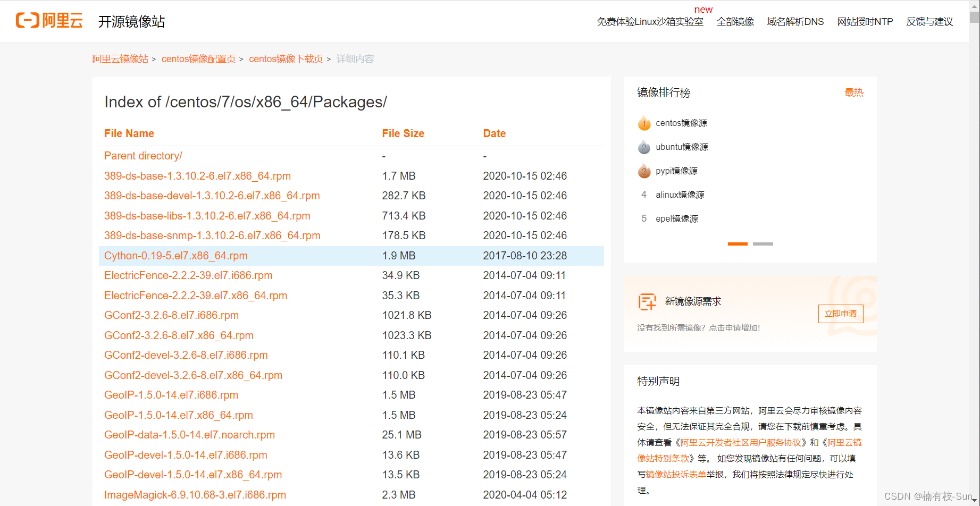The width and height of the screenshot is (980, 506).
Task: Download GeoIP-devel-1.5.0-14.el7.x86_64.rpm
Action: (x=192, y=475)
